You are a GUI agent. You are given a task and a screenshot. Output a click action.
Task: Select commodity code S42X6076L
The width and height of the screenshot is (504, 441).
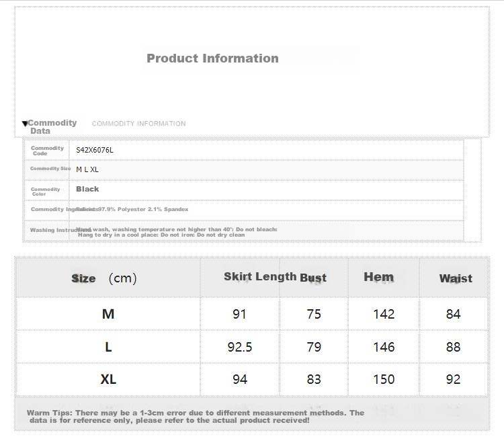coord(95,150)
